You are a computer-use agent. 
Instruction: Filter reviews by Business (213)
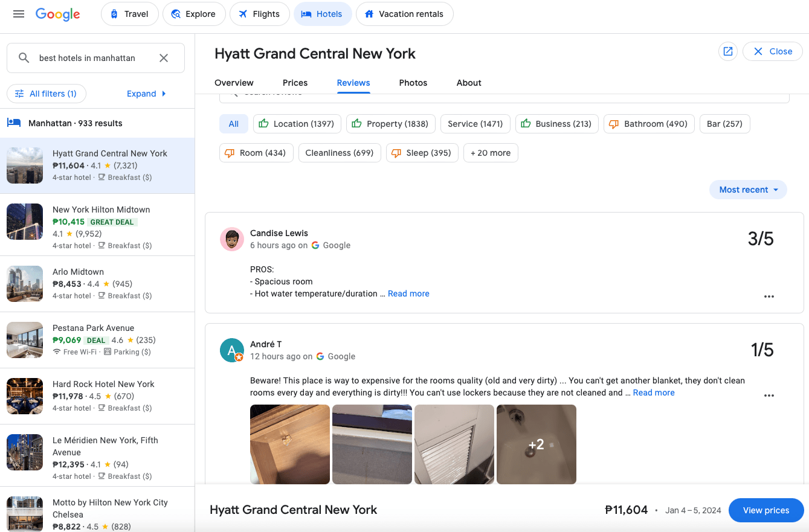tap(557, 124)
